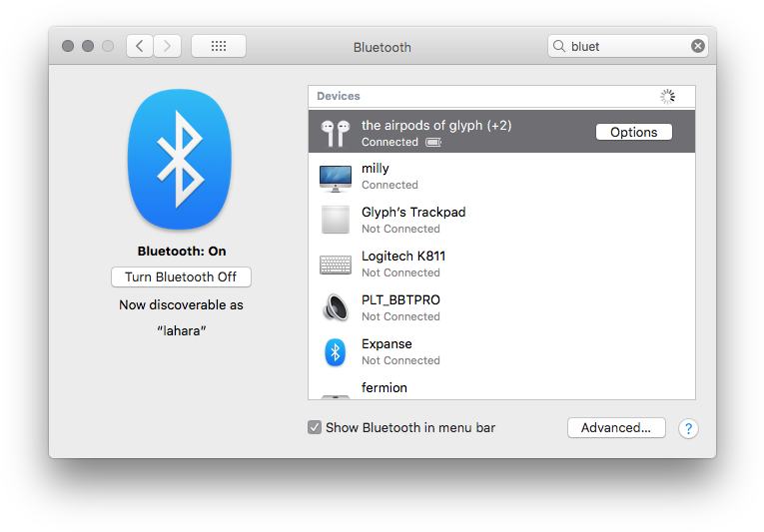
Task: Select the milly device name
Action: click(x=376, y=169)
